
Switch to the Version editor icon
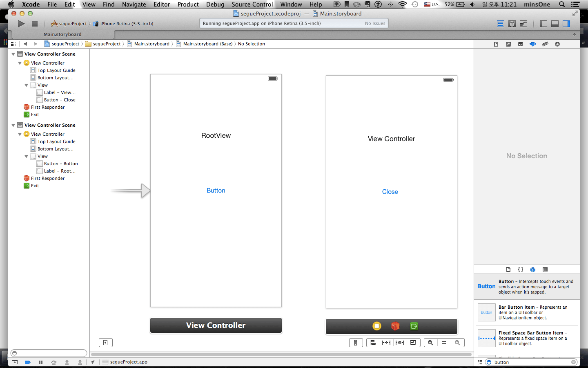[523, 24]
